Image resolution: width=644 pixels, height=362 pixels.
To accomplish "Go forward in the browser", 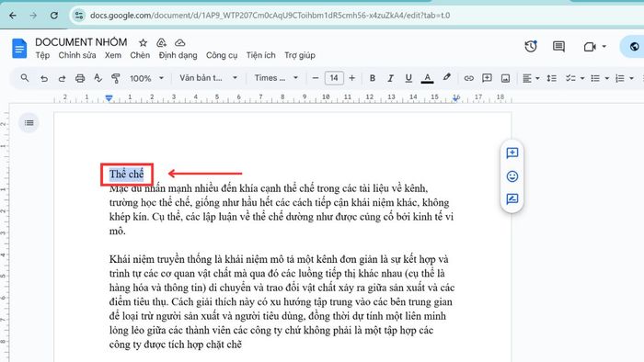I will click(33, 16).
